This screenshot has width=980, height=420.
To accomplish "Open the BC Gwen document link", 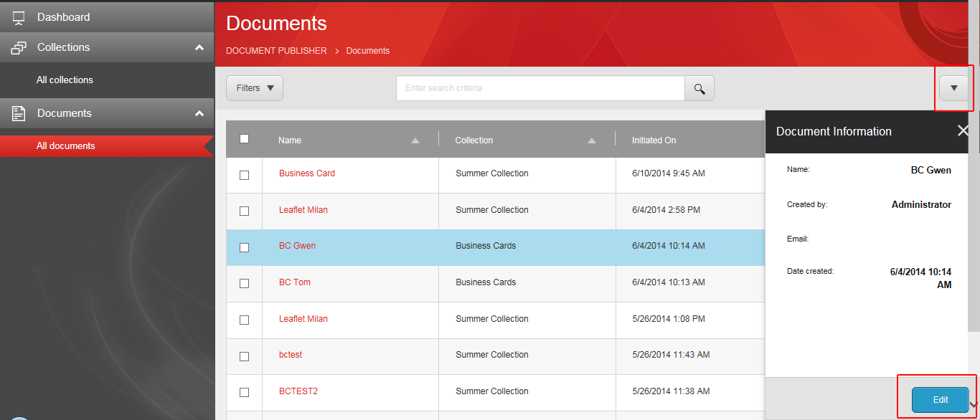I will coord(297,246).
